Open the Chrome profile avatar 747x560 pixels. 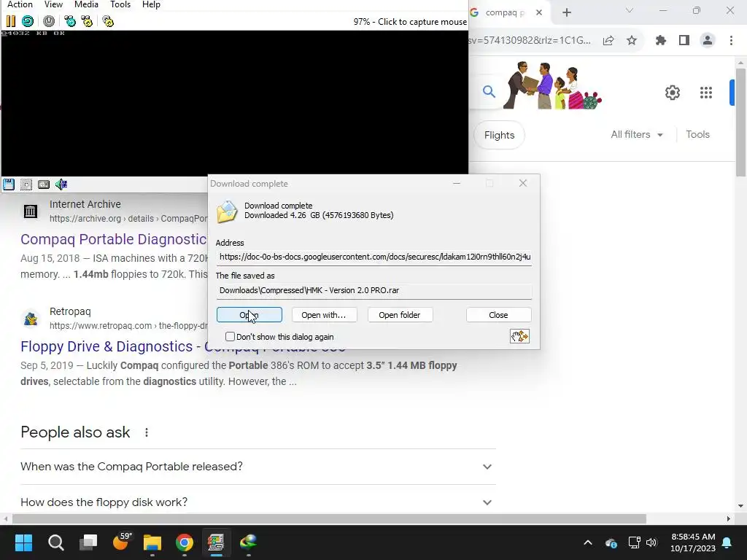(x=708, y=41)
